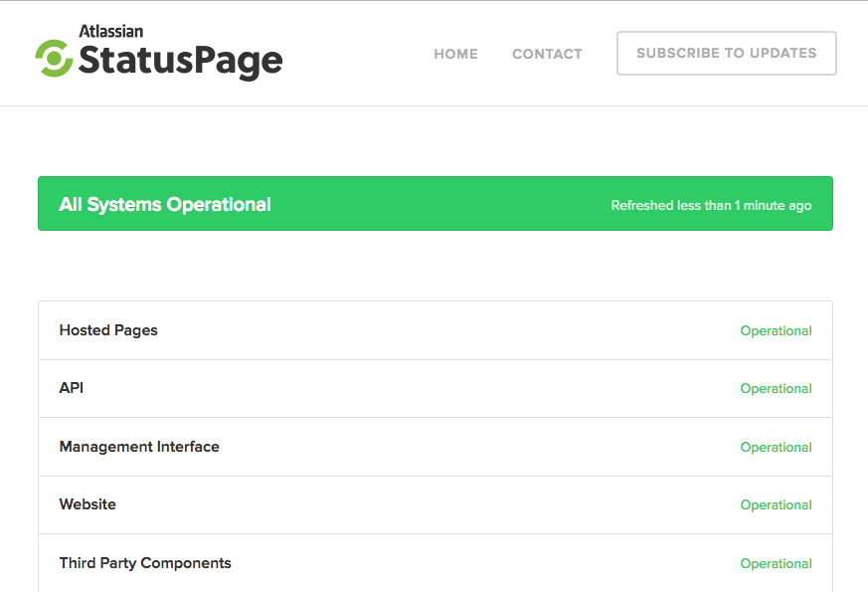Click the Atlassian text above the wordmark
The image size is (868, 592).
coord(110,31)
